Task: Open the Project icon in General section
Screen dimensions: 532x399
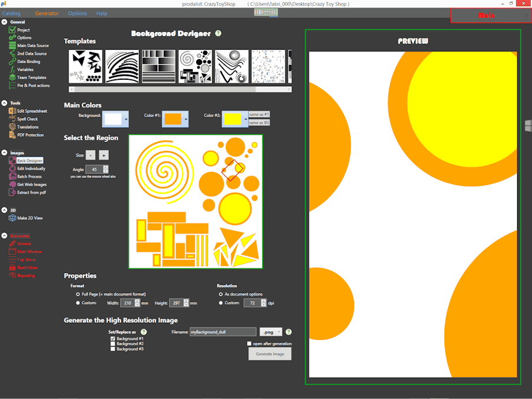Action: click(x=12, y=30)
